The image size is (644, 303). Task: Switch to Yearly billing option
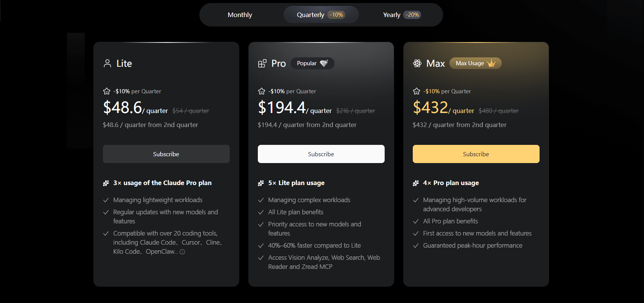pyautogui.click(x=391, y=15)
